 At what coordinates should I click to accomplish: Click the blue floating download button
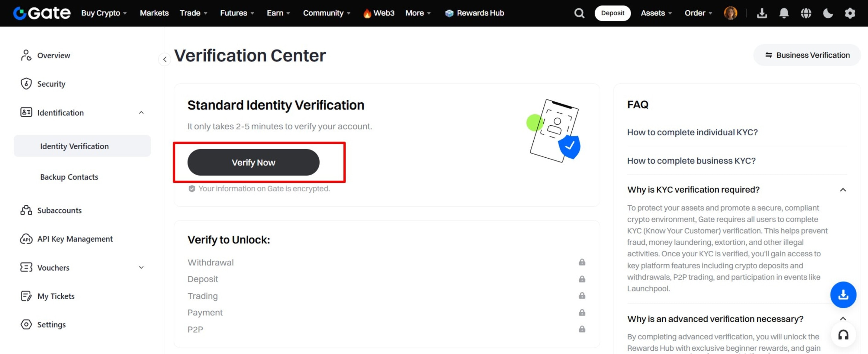843,295
